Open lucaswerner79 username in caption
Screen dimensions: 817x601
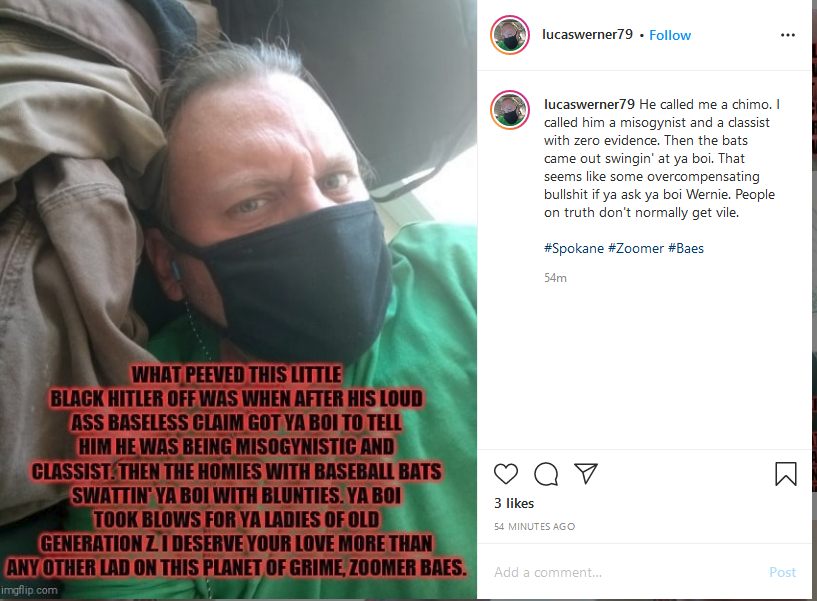[x=589, y=104]
